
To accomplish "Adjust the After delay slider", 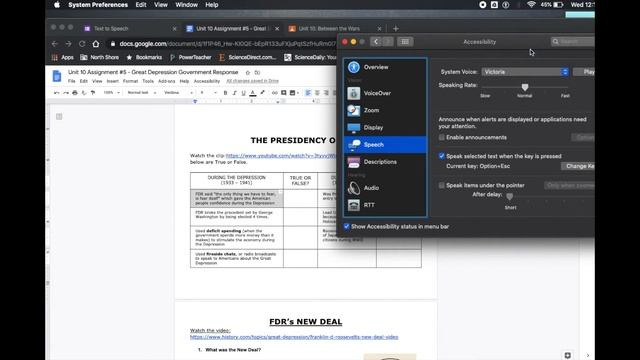I will click(509, 197).
